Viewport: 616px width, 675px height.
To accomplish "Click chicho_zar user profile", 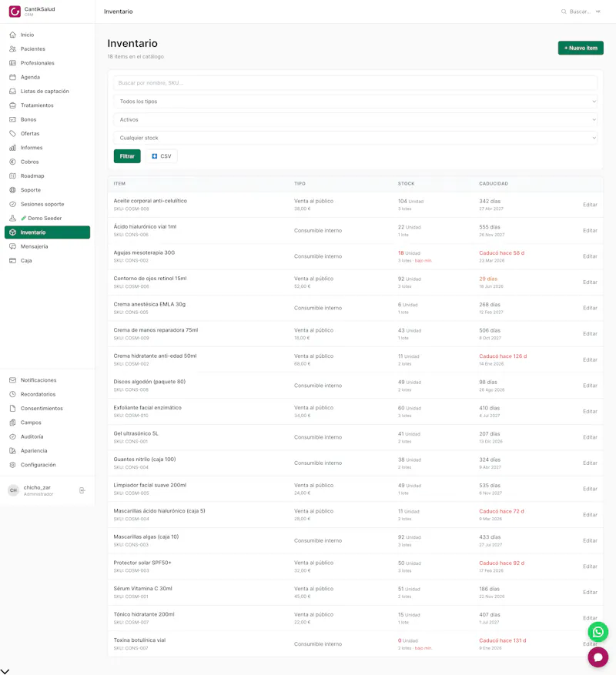I will coord(37,490).
